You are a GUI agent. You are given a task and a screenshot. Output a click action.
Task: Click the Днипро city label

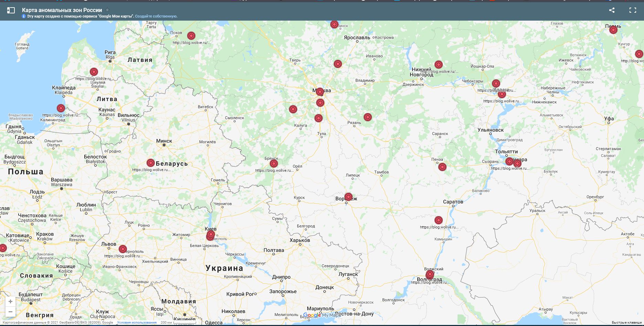point(281,277)
